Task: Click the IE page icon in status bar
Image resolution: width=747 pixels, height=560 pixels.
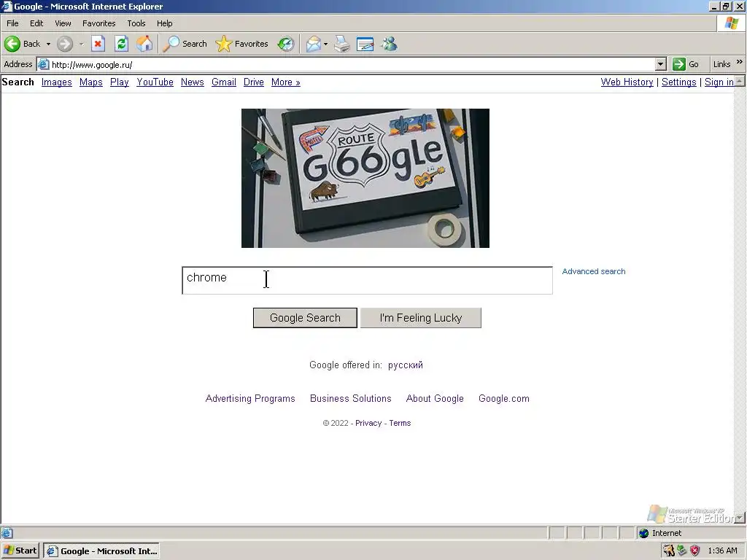Action: [x=7, y=533]
